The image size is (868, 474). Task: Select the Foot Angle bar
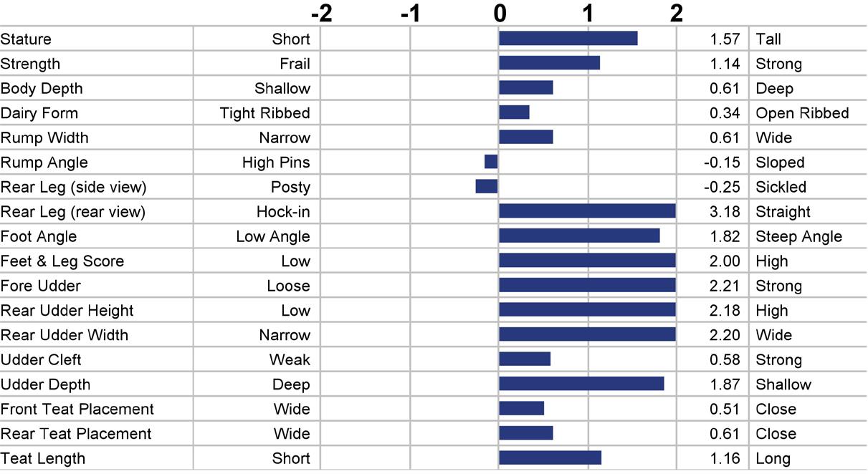tap(580, 236)
